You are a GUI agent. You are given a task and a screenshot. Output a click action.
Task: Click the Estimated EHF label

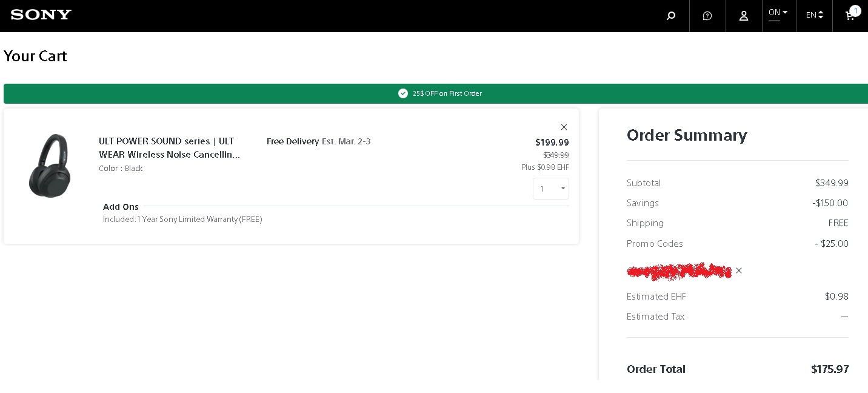656,297
